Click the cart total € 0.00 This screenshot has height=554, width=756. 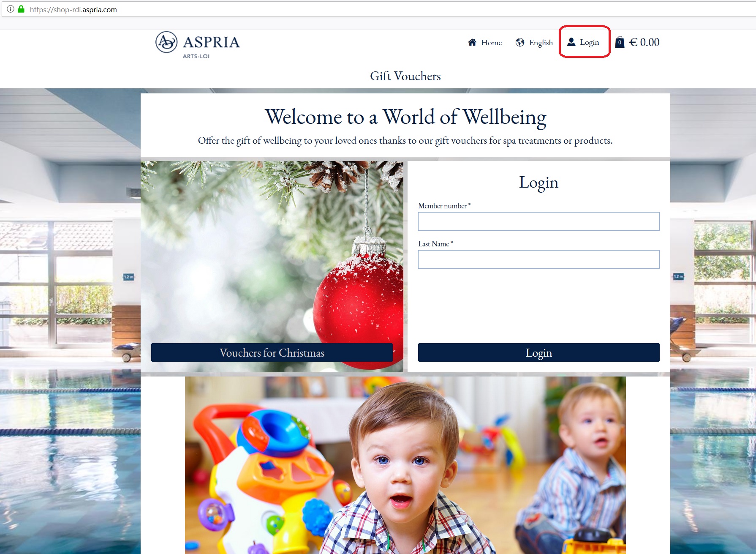[x=644, y=42]
